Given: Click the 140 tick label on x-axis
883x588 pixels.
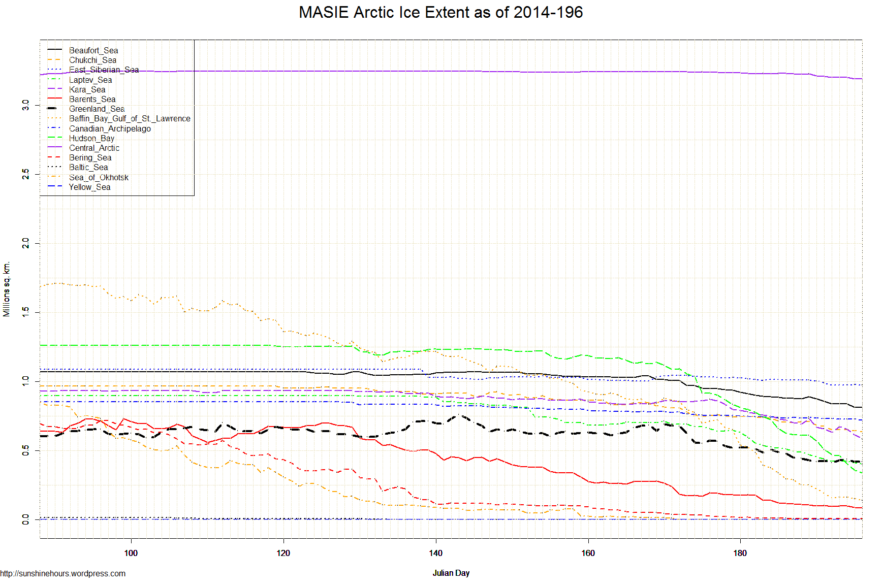Looking at the screenshot, I should pyautogui.click(x=435, y=553).
